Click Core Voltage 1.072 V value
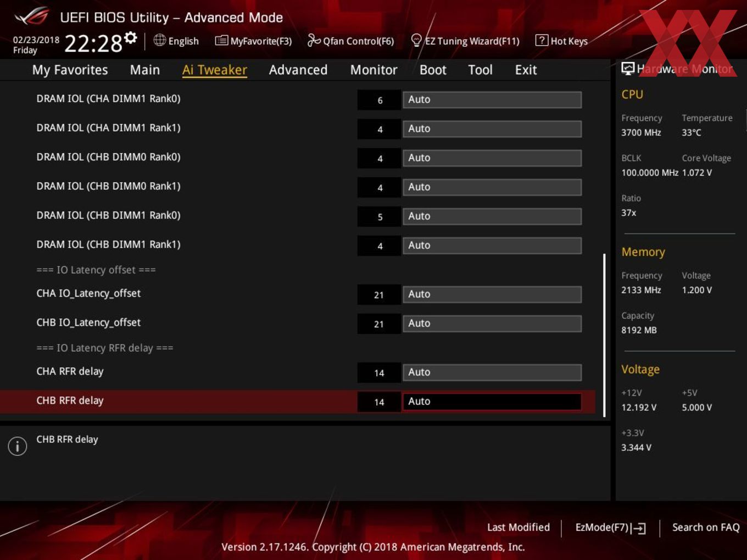Image resolution: width=747 pixels, height=560 pixels. coord(697,172)
